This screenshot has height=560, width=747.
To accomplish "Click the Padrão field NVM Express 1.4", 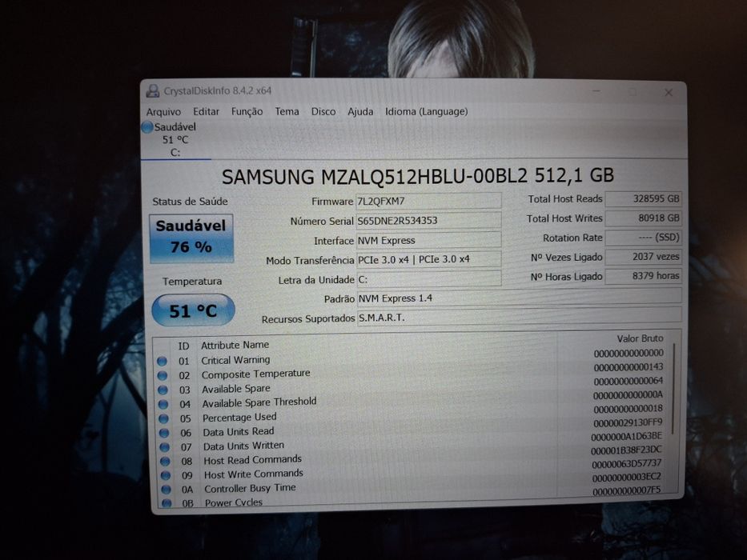I will pyautogui.click(x=520, y=298).
